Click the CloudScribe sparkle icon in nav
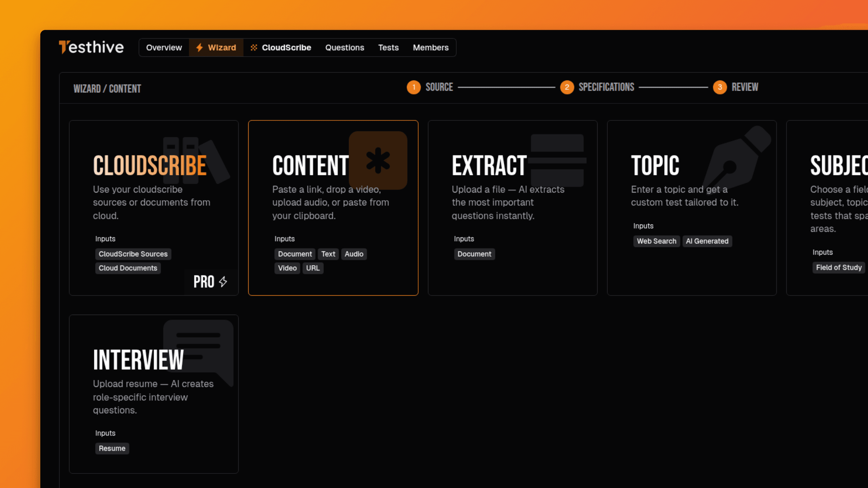 [x=254, y=47]
